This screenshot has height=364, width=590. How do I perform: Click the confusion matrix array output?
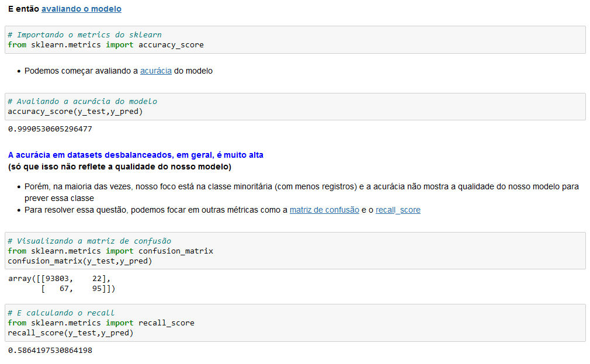(62, 284)
